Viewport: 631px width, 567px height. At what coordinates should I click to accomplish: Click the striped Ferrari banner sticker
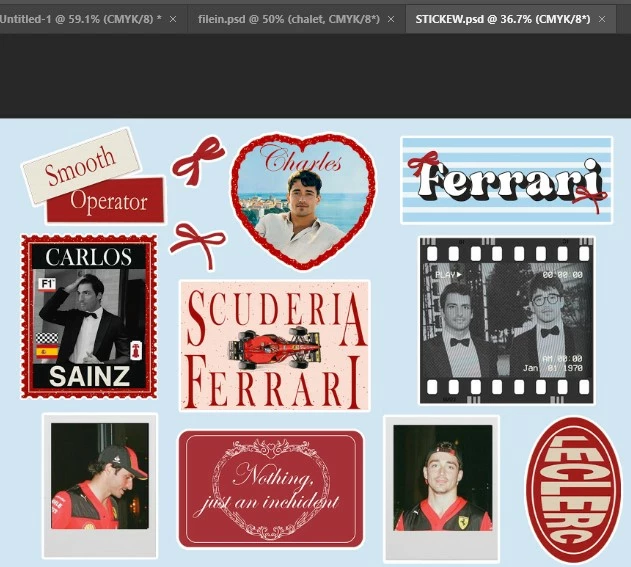pos(507,180)
